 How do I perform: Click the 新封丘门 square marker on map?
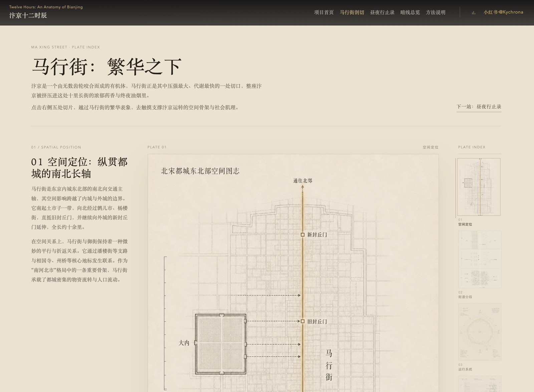[303, 235]
